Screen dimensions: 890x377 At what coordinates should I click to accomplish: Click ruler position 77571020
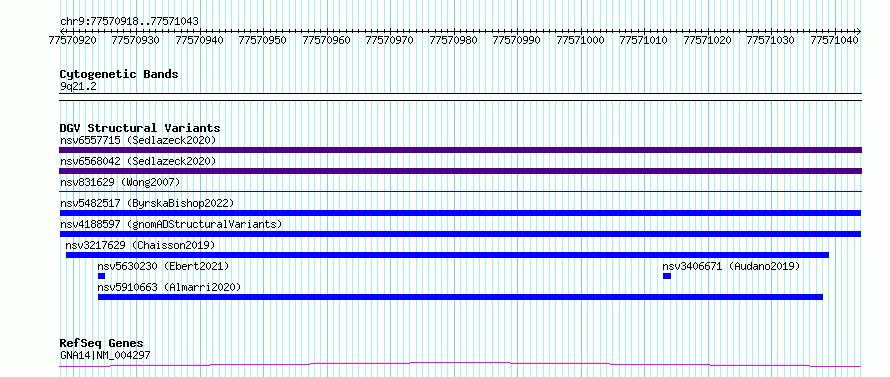click(707, 40)
